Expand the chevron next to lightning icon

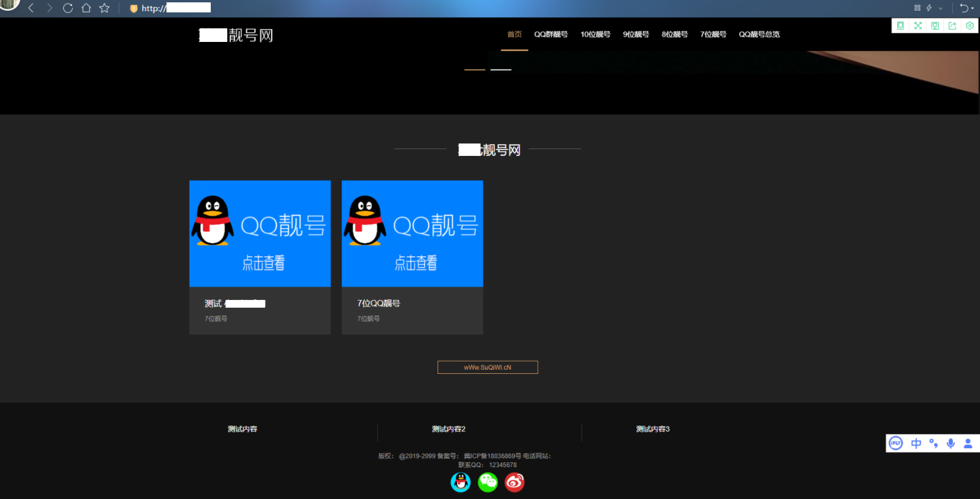click(x=940, y=8)
